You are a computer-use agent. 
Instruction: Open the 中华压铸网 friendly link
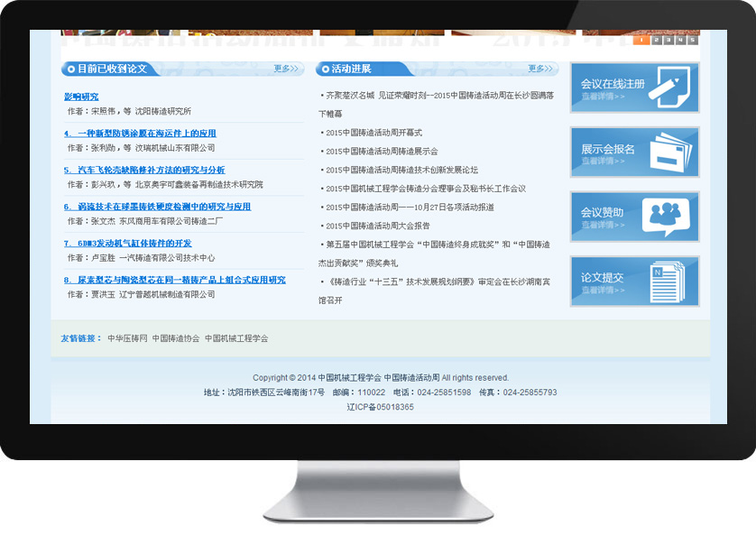pyautogui.click(x=126, y=338)
